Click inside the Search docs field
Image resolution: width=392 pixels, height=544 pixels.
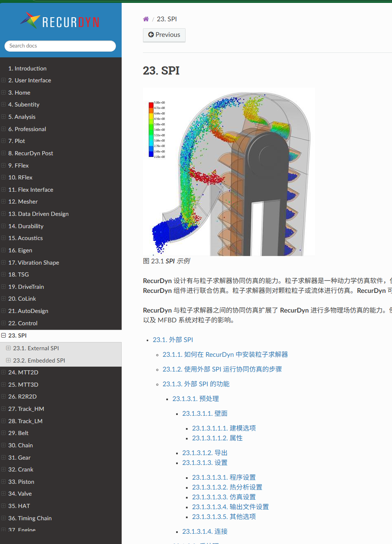click(x=60, y=46)
